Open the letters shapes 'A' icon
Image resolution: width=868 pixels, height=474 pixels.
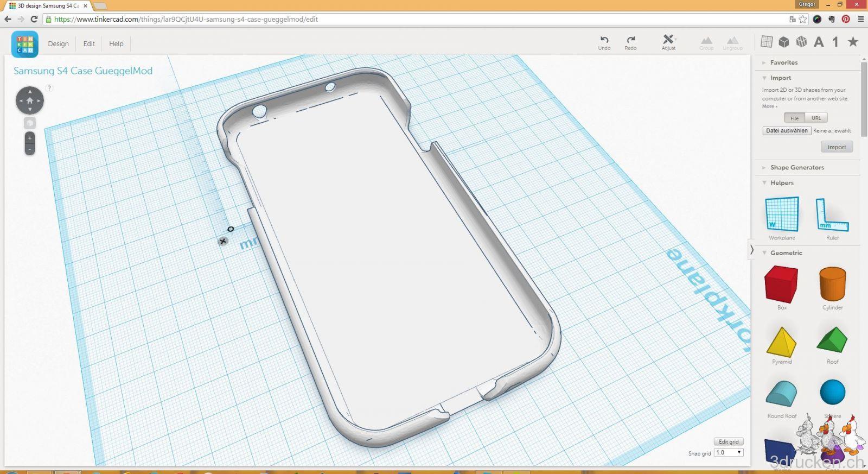(819, 42)
